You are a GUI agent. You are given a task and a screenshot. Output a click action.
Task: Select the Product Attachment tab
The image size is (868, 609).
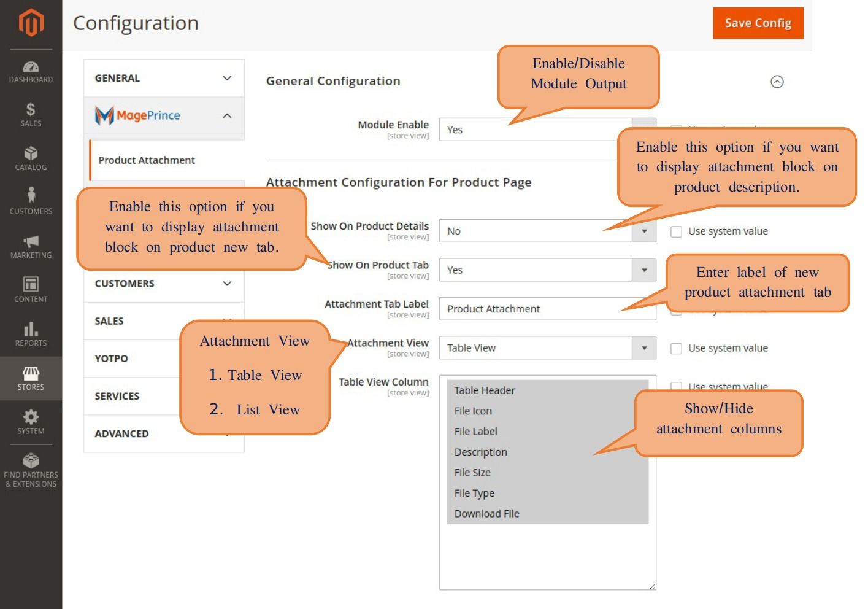point(166,160)
